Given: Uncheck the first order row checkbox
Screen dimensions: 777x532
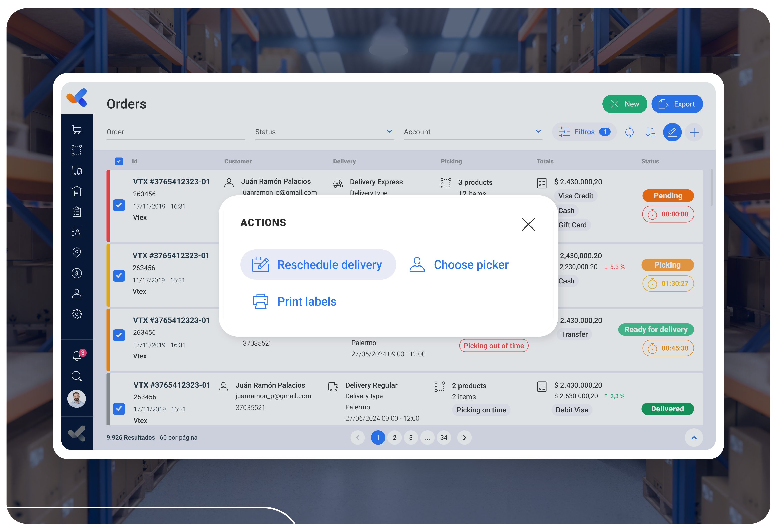Looking at the screenshot, I should click(119, 205).
